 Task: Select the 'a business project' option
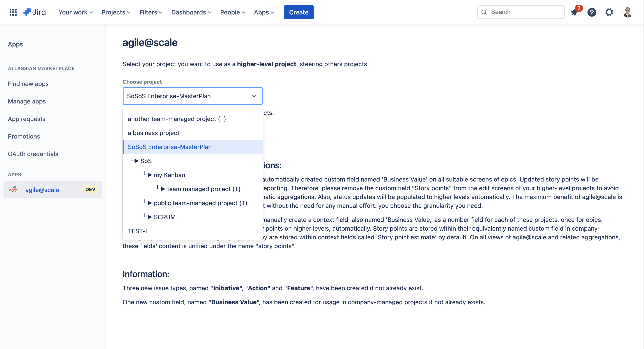pos(154,133)
